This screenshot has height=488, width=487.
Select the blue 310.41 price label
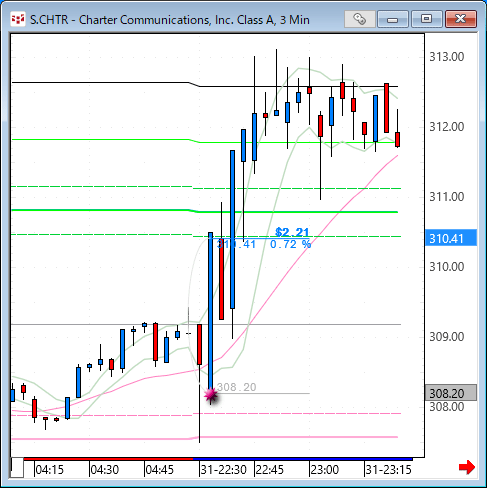tap(451, 238)
